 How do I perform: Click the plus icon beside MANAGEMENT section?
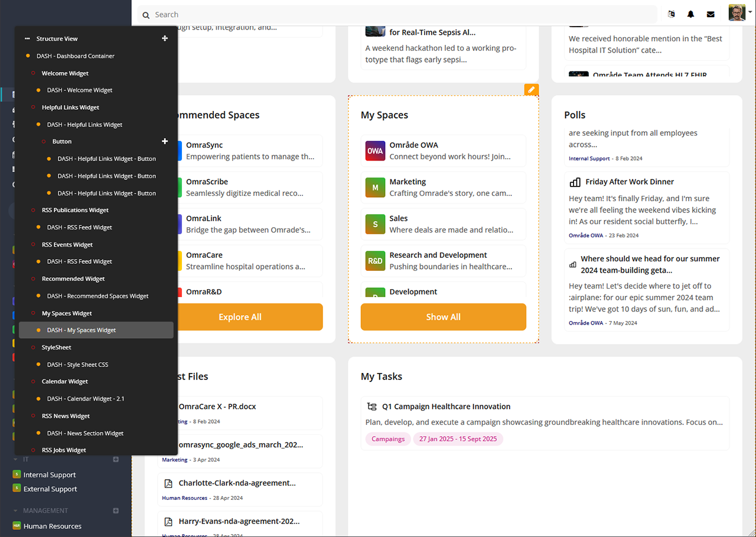coord(116,510)
